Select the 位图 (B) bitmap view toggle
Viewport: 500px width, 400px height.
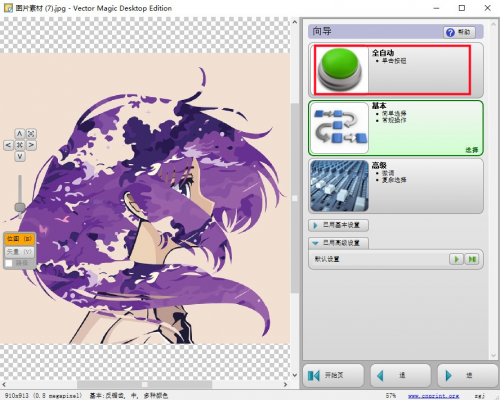tap(19, 239)
